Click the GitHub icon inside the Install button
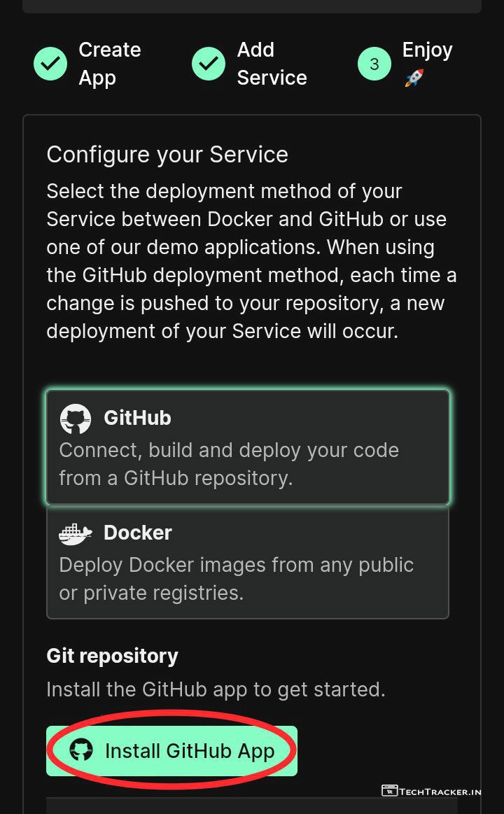This screenshot has width=504, height=814. coord(81,750)
